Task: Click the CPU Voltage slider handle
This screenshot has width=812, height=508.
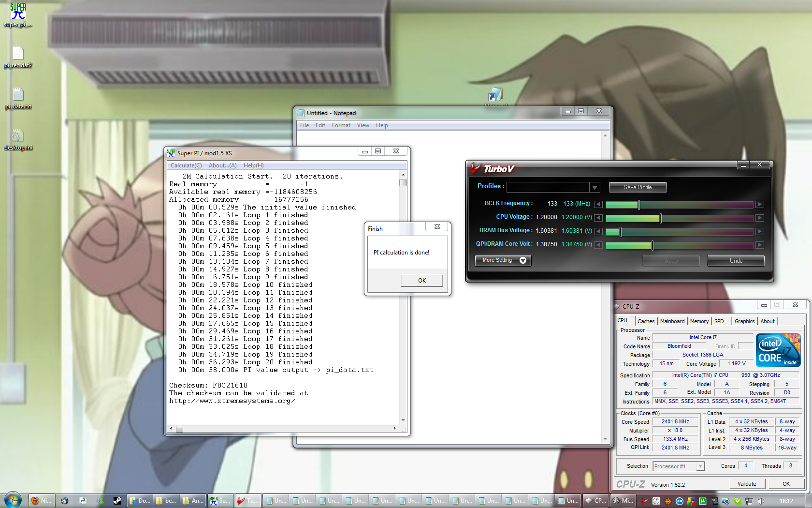Action: click(661, 218)
